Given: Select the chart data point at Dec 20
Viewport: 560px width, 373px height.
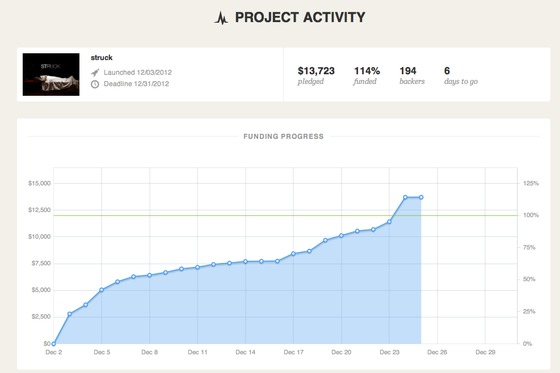Looking at the screenshot, I should pos(341,235).
